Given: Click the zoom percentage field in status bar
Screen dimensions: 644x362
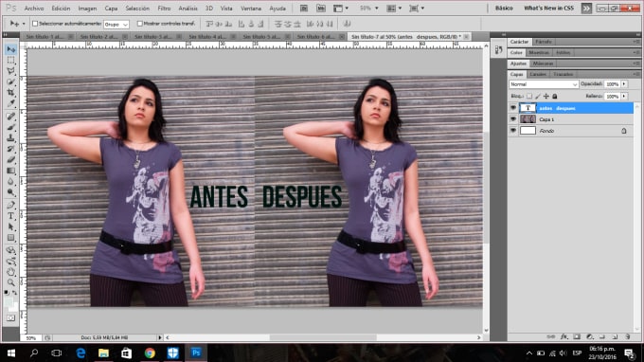Looking at the screenshot, I should pos(31,337).
